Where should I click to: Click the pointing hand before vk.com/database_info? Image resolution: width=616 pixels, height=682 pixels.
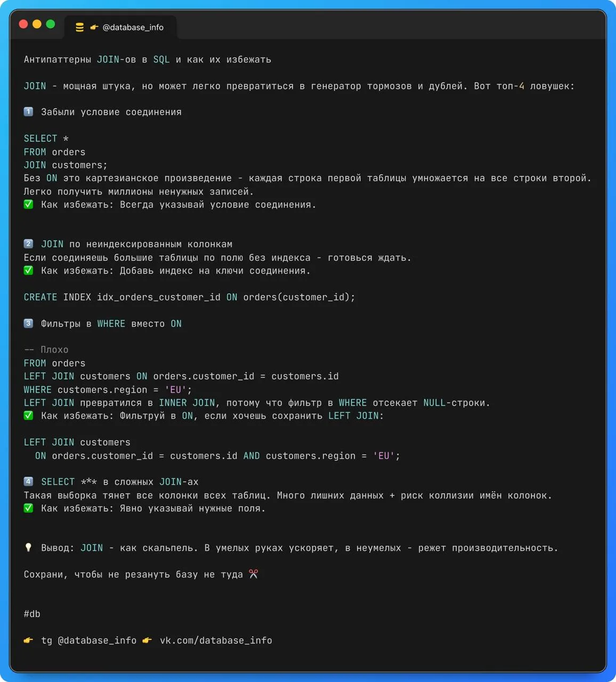[148, 640]
